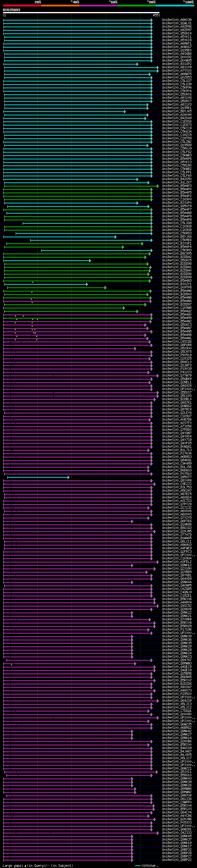The width and height of the screenshot is (197, 868).
Task: Open hit UniRef100_Q95UT9
Action: [x=177, y=206]
